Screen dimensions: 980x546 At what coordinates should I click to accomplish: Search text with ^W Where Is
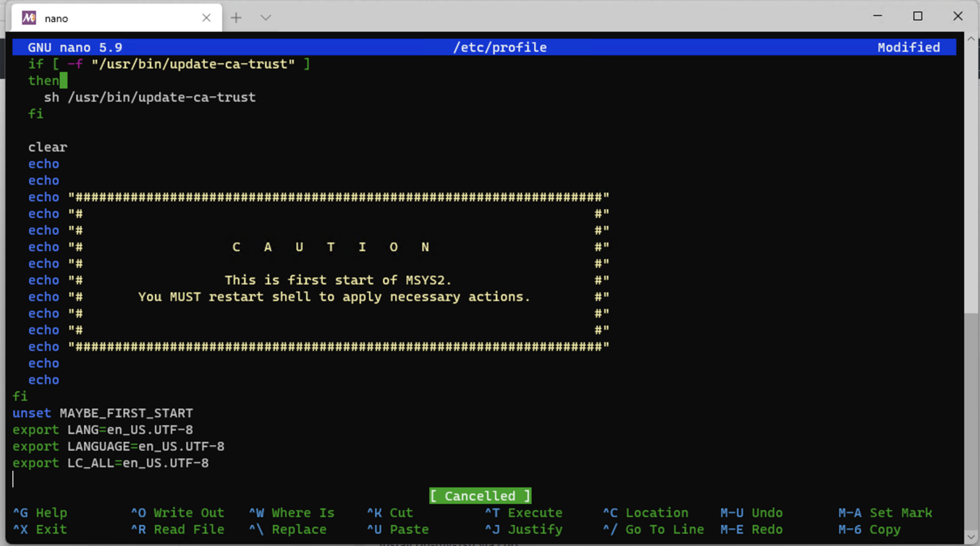tap(292, 512)
